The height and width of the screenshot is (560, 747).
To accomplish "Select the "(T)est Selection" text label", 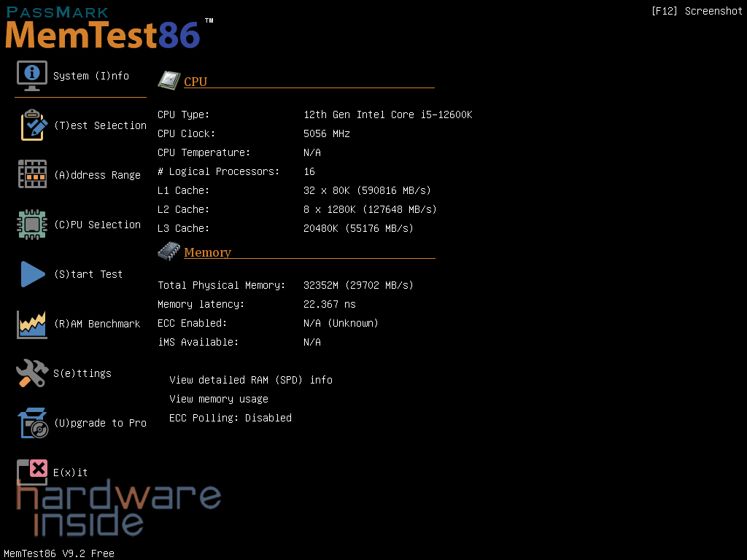I will click(100, 125).
